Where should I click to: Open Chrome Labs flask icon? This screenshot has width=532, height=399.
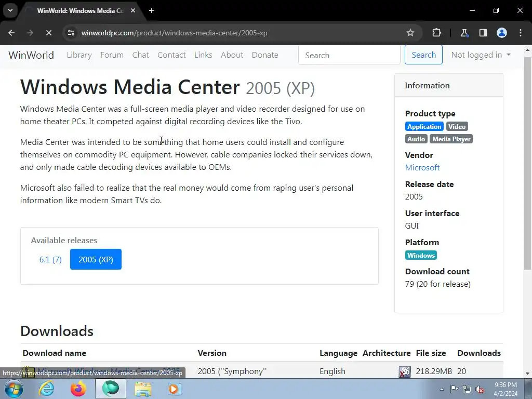(x=464, y=33)
